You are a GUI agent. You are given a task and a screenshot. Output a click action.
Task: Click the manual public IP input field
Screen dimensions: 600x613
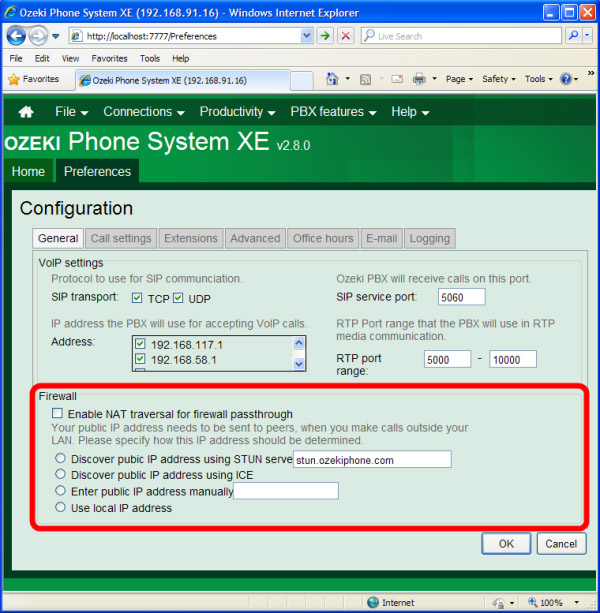point(286,491)
